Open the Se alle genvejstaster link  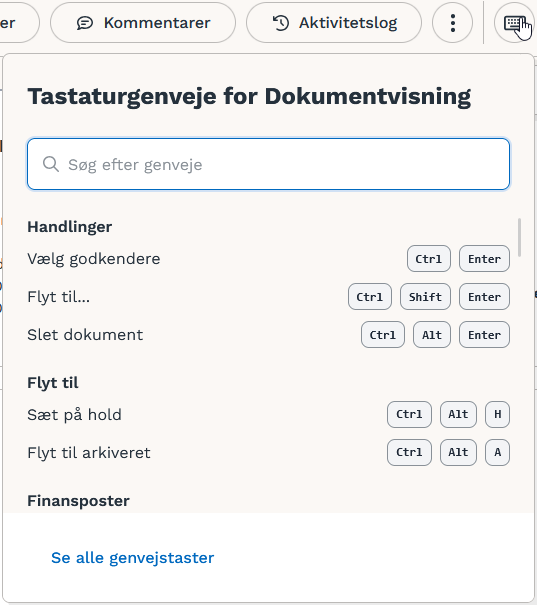[132, 558]
